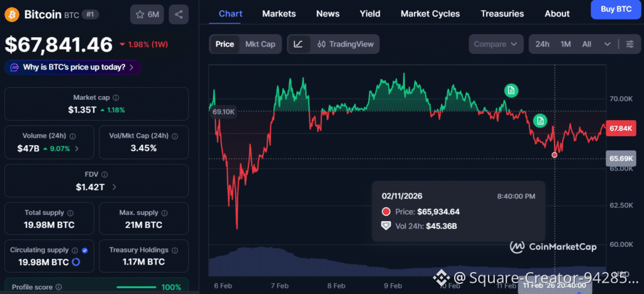
Task: Open the Chart tab
Action: point(230,14)
